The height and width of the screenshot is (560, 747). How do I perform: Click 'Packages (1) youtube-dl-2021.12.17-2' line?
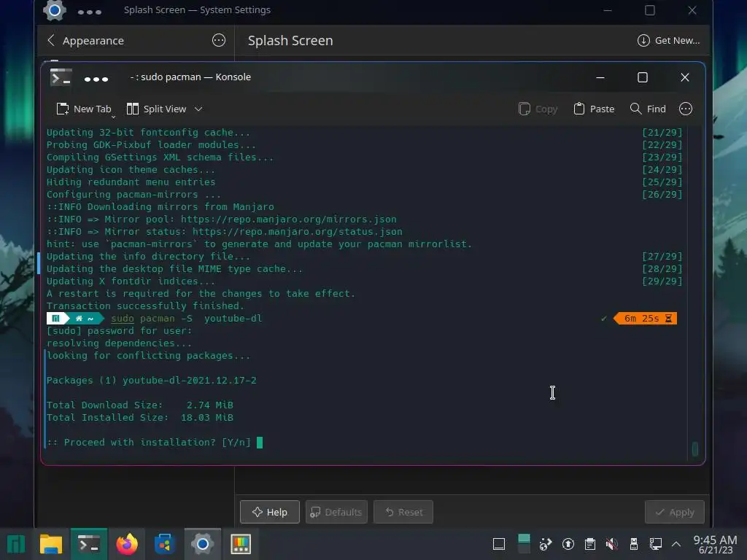pos(152,380)
